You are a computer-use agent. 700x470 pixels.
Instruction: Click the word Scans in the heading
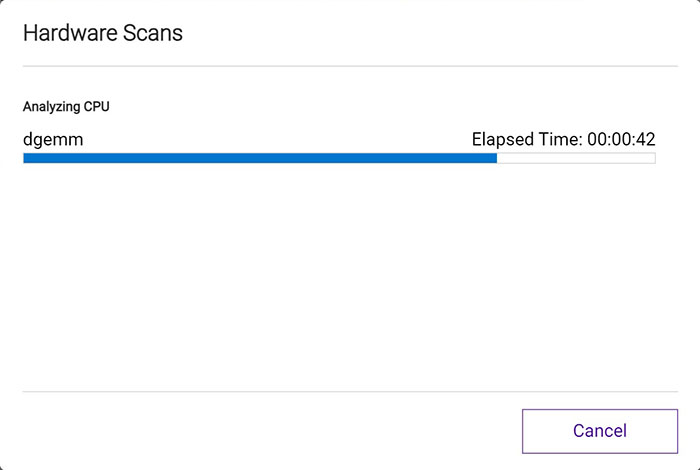[152, 33]
